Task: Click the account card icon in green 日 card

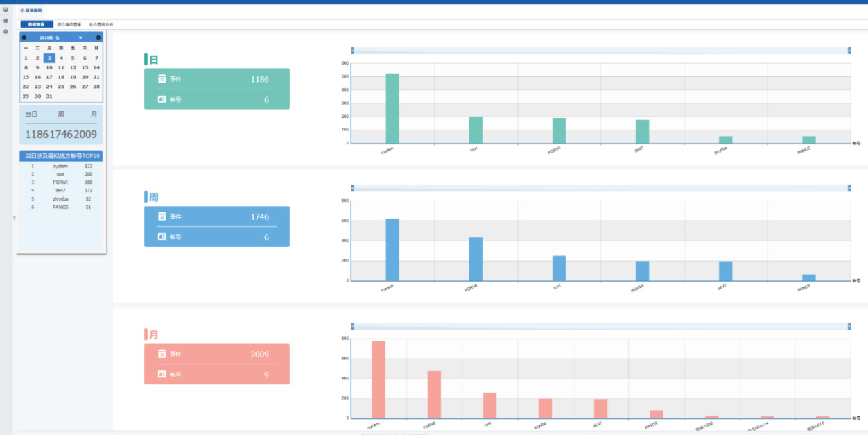Action: [162, 99]
